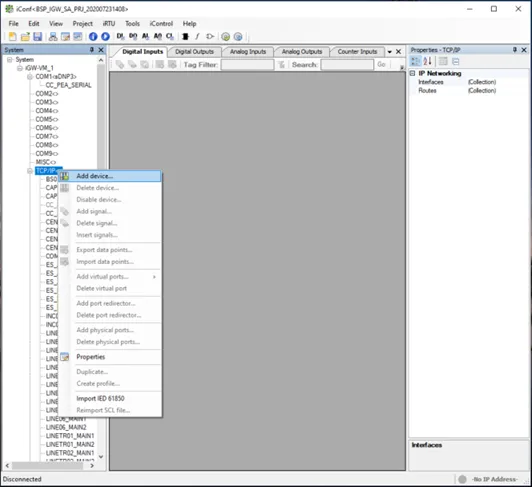Select the MISC<> tree item
The height and width of the screenshot is (487, 532).
pos(45,162)
